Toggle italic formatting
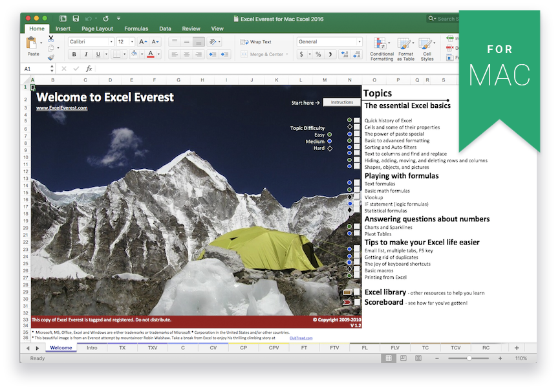 86,54
